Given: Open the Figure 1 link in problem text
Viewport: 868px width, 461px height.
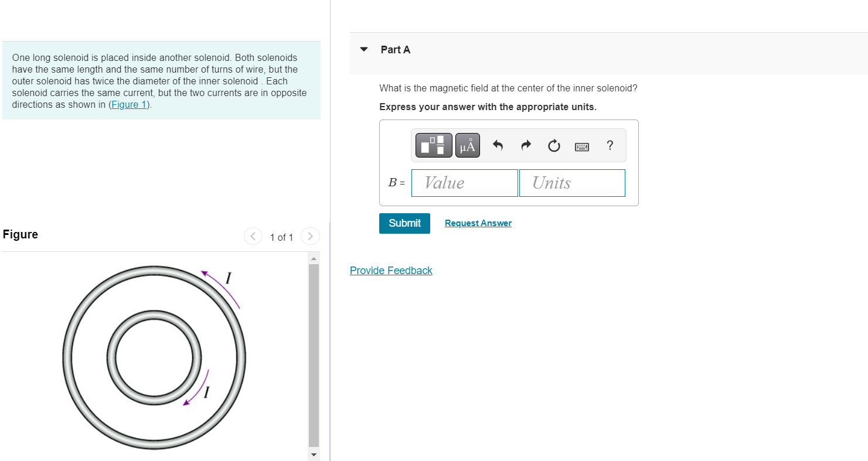Looking at the screenshot, I should click(129, 104).
